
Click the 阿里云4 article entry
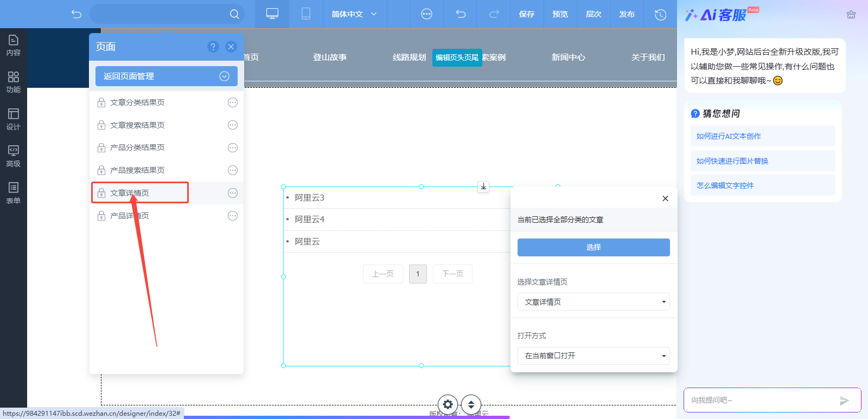click(310, 220)
